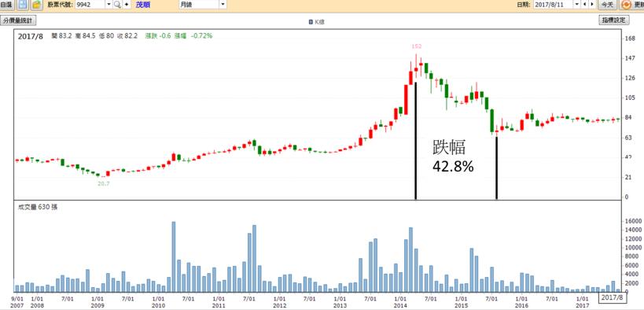Click the small diamond icon next to the magnifier
Screen dimensions: 644x310
point(126,5)
